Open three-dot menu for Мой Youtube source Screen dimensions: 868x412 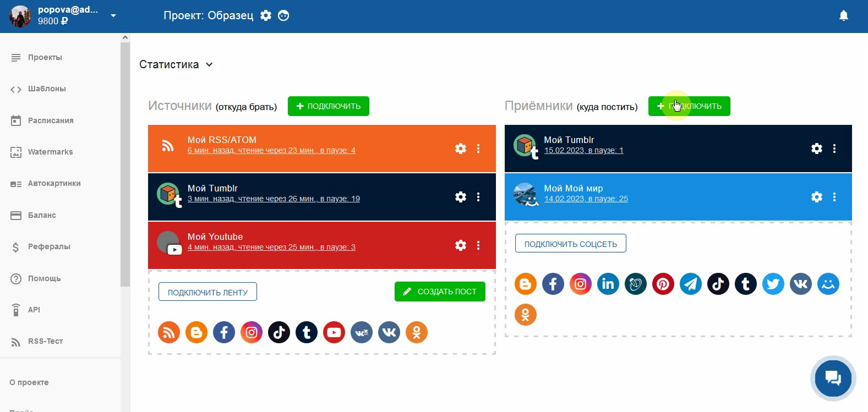click(478, 245)
